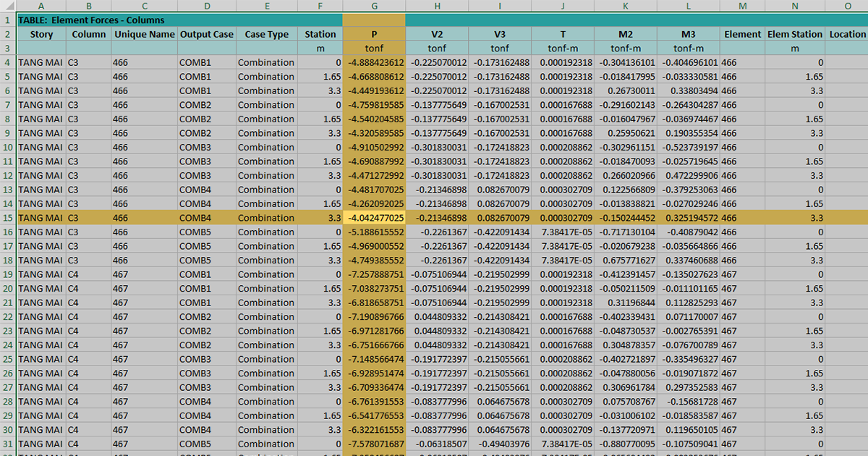Select column H header

tap(437, 6)
